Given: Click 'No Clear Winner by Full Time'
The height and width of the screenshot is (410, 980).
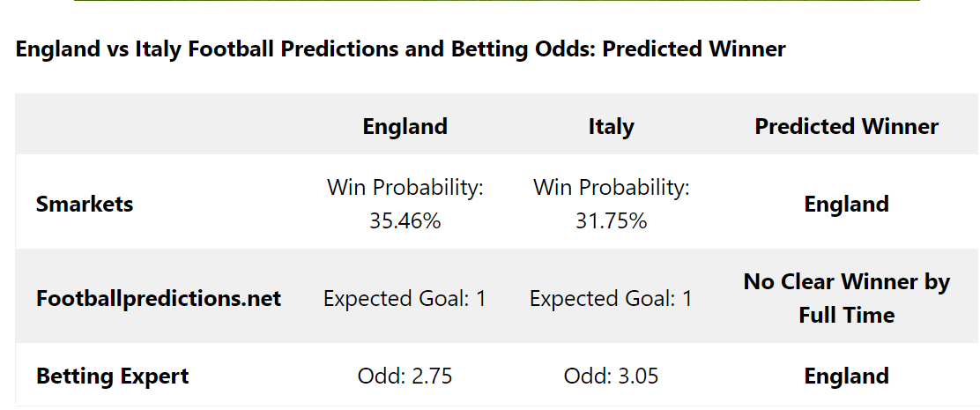Looking at the screenshot, I should point(846,298).
